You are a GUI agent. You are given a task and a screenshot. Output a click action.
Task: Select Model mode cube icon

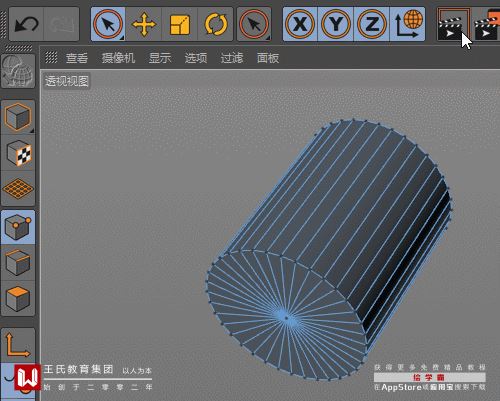[18, 117]
